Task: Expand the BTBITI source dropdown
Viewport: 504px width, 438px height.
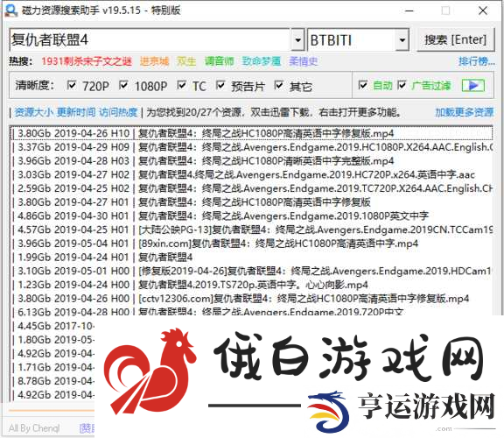Action: coord(402,40)
